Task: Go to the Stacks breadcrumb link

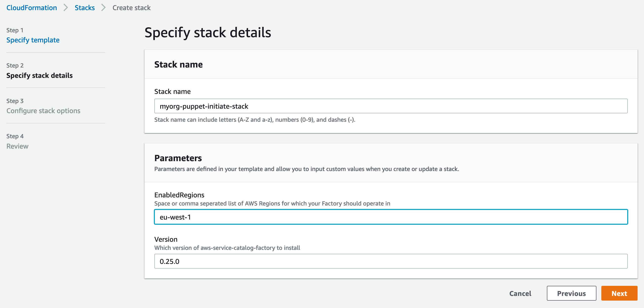Action: 85,8
